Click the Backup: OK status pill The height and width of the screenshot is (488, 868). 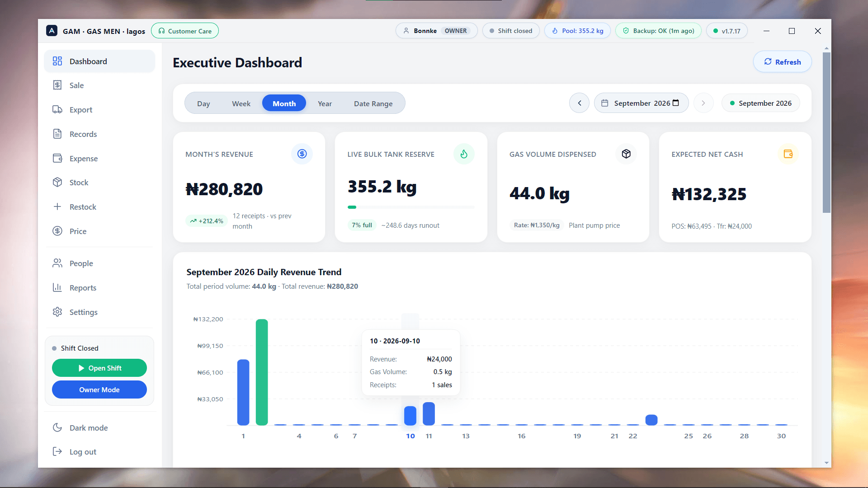[658, 31]
